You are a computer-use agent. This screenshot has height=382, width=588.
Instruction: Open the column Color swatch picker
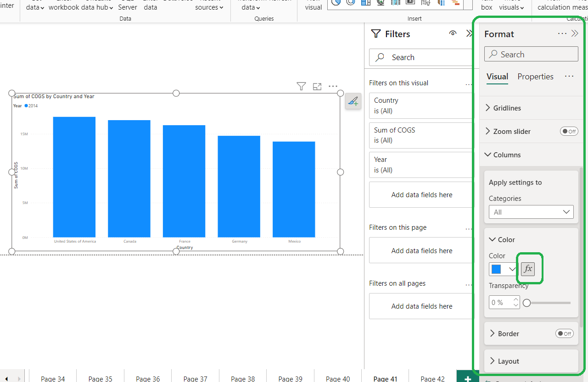[x=503, y=269]
